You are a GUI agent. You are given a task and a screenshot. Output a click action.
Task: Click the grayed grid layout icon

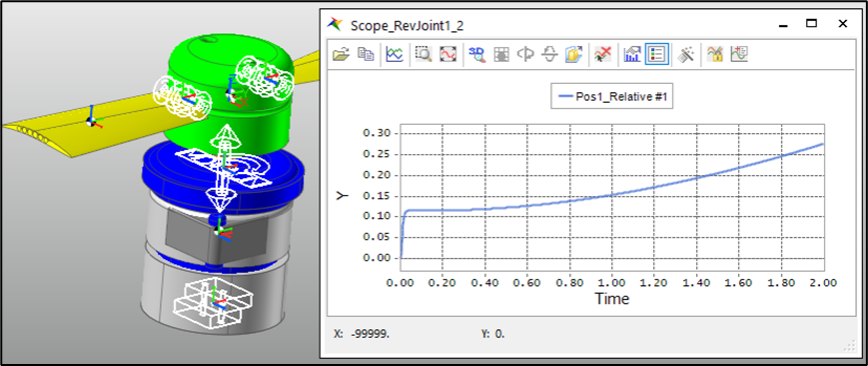(x=501, y=54)
